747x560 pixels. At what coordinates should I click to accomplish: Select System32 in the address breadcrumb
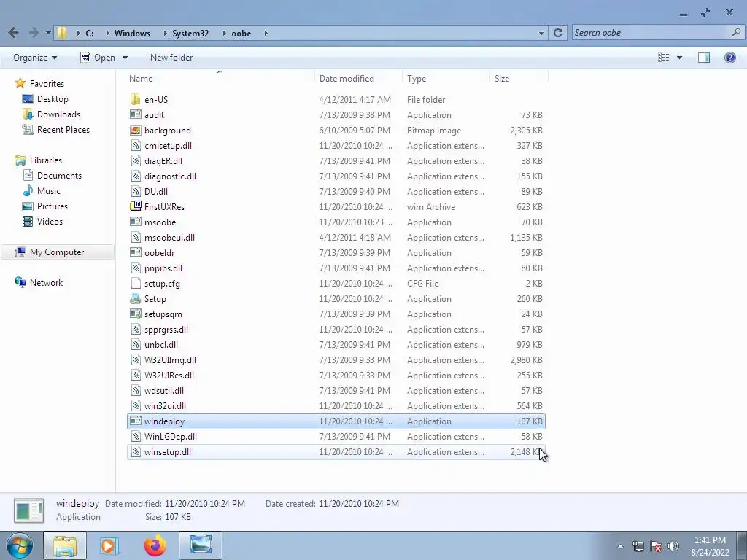[190, 34]
